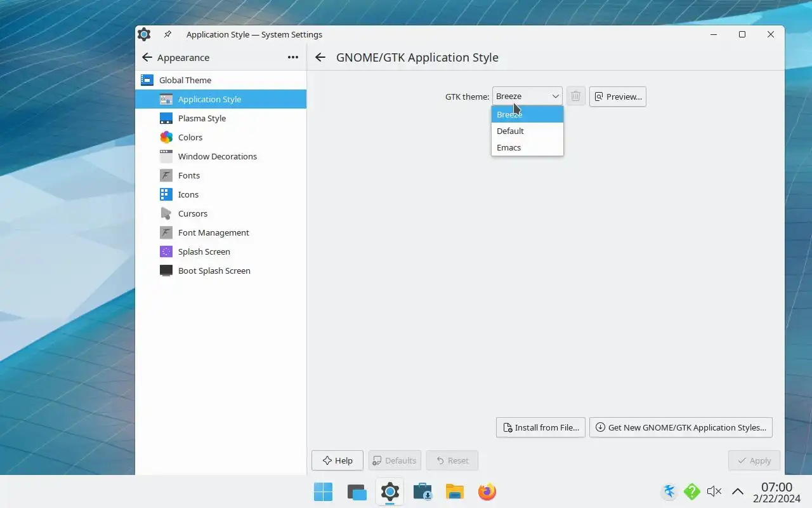Select Breeze in the dropdown list
The width and height of the screenshot is (812, 508).
point(527,114)
